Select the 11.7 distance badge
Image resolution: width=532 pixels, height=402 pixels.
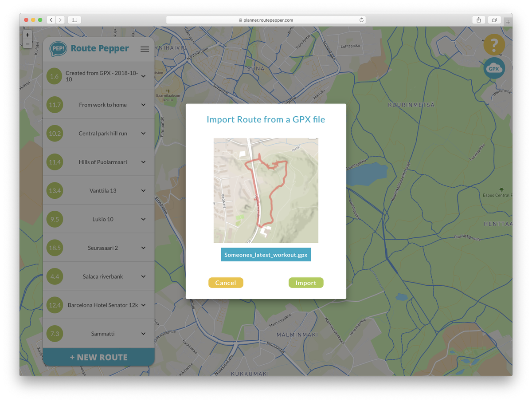(x=55, y=105)
